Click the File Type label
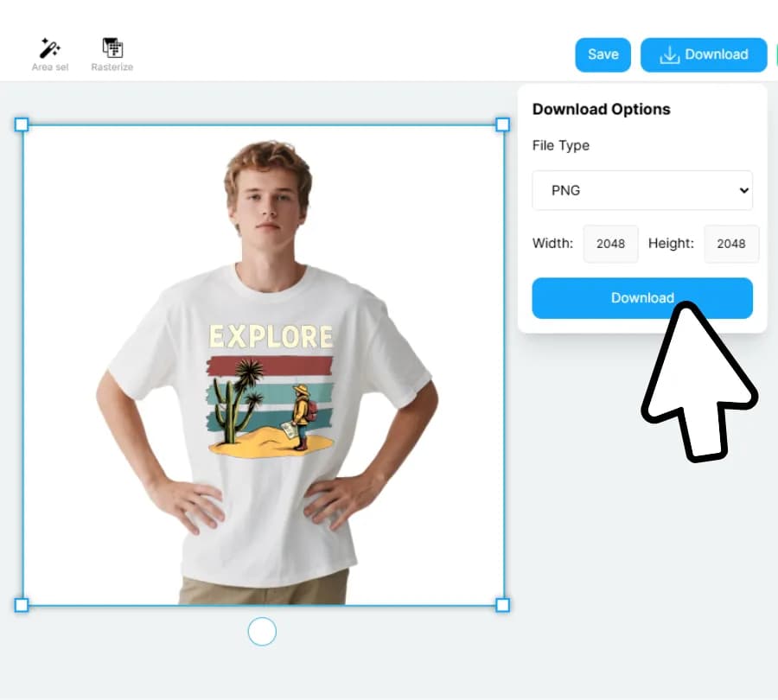Screen dimensions: 778x700 [561, 145]
